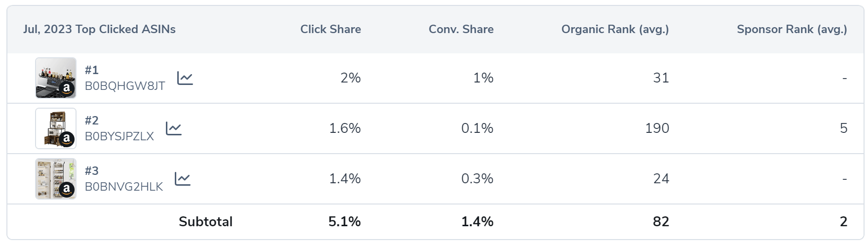Open ASIN B0BNVG2HLK link
The width and height of the screenshot is (868, 245).
(124, 187)
